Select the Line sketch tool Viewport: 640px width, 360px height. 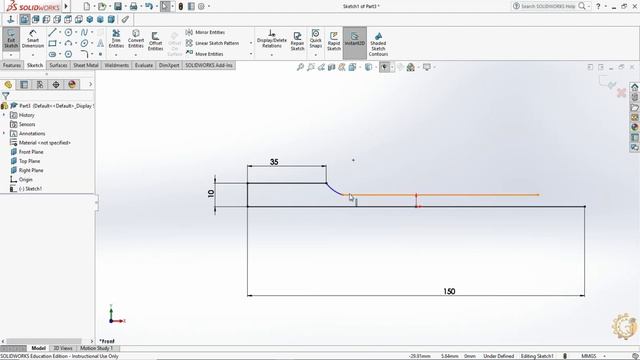[52, 32]
